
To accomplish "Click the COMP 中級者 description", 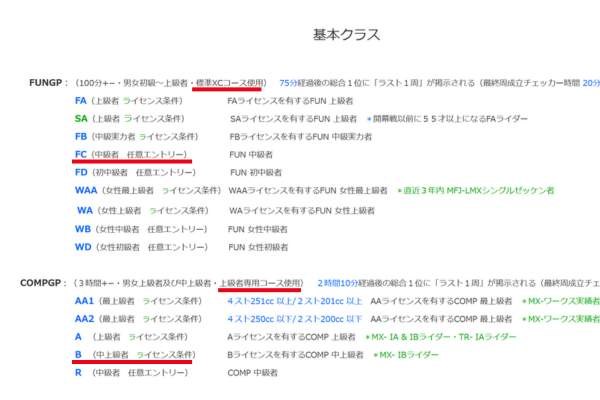I will tap(253, 372).
